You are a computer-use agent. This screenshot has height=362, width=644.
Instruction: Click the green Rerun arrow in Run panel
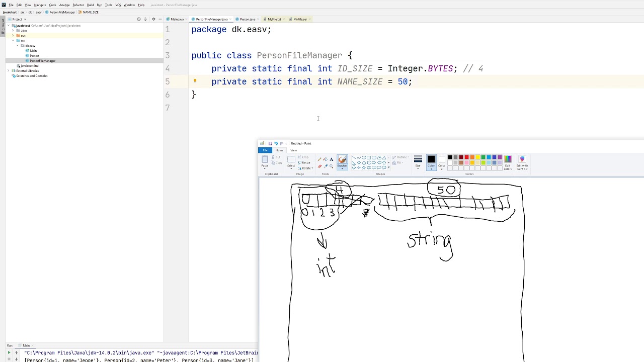tap(9, 352)
